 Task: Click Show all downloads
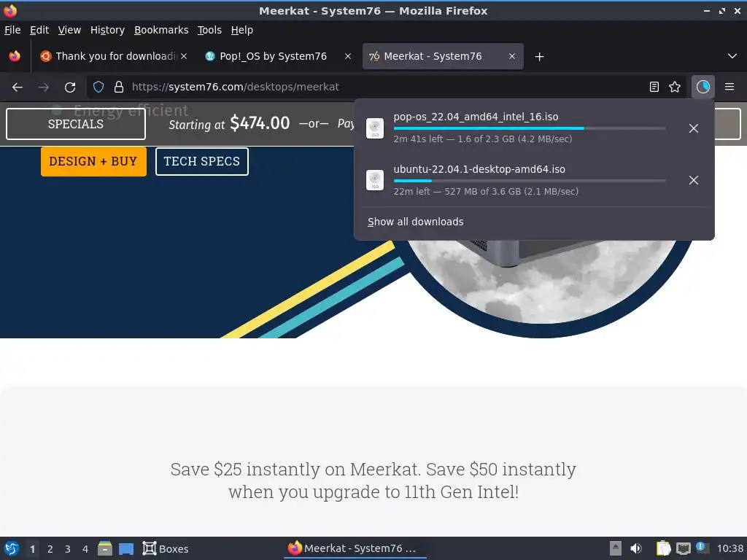point(415,222)
